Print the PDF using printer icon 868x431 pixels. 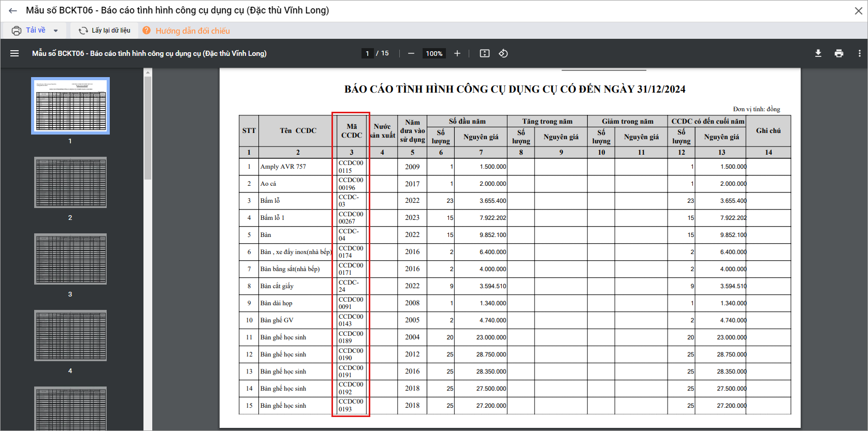(x=839, y=53)
